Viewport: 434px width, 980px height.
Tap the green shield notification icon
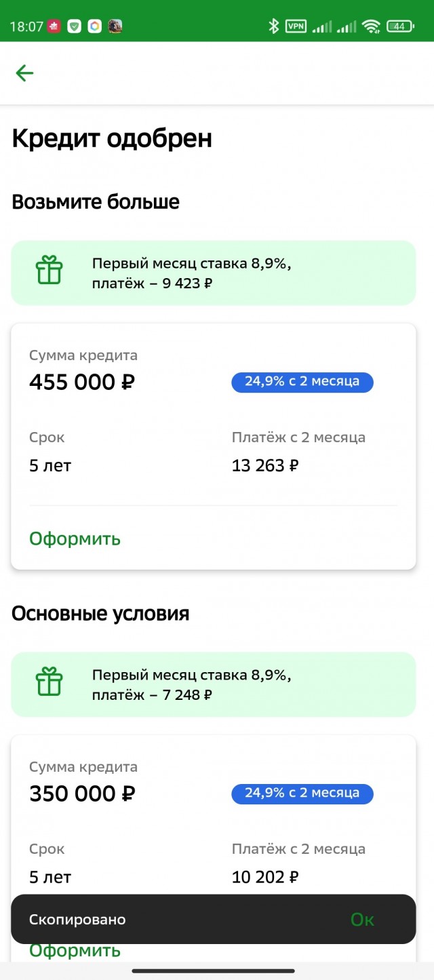[x=75, y=26]
